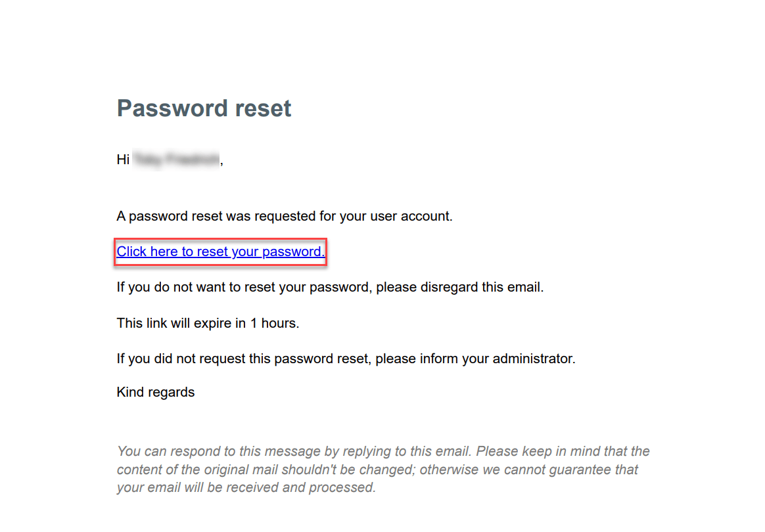Click the "please disregard this email" sentence
The width and height of the screenshot is (765, 532).
click(x=330, y=288)
